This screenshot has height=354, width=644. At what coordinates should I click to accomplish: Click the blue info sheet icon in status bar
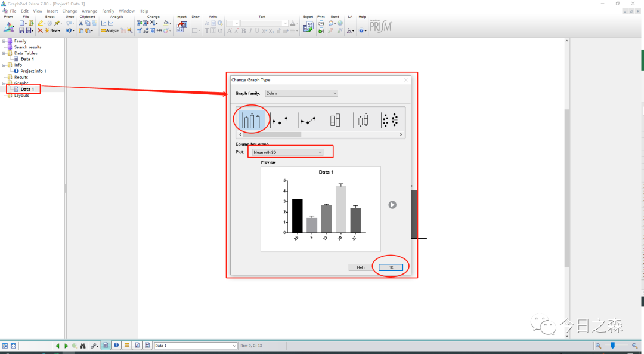click(116, 346)
